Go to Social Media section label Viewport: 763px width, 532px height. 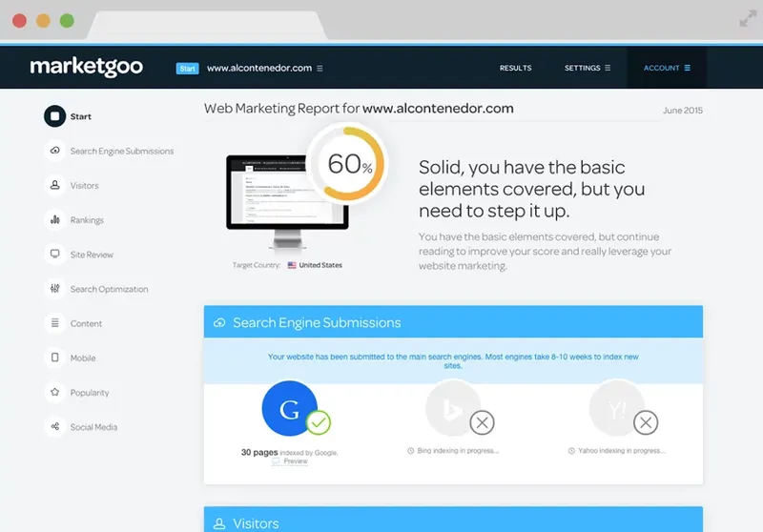click(x=93, y=427)
